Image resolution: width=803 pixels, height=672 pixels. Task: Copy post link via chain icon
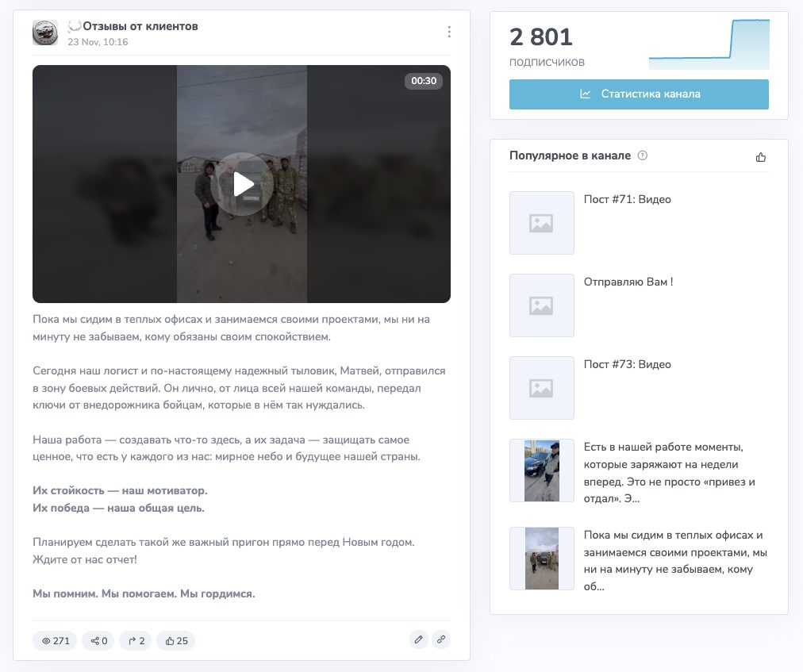pyautogui.click(x=441, y=639)
